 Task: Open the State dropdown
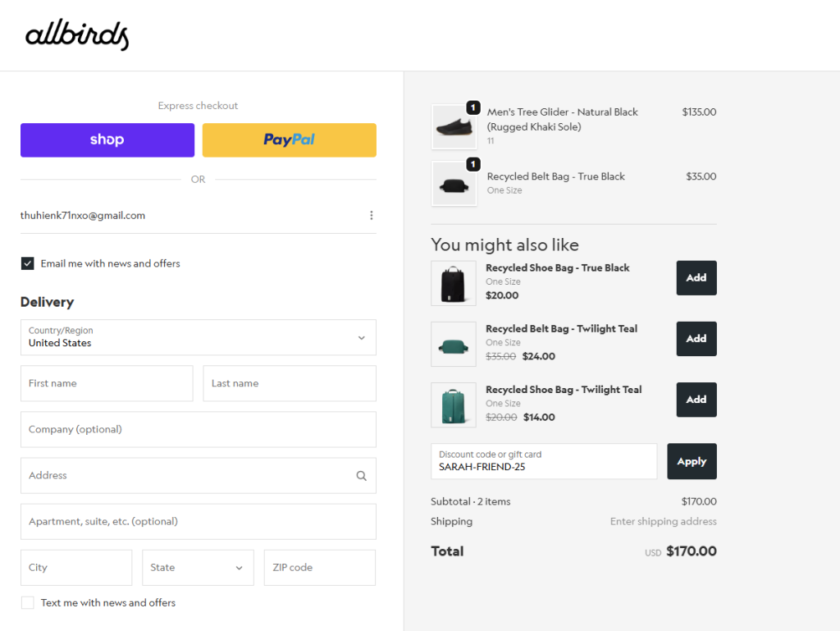(198, 567)
